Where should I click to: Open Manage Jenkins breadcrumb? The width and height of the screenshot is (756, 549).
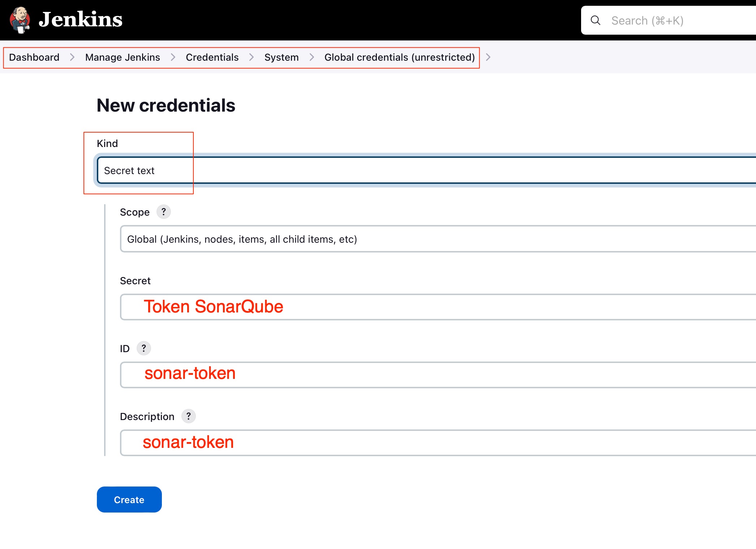pyautogui.click(x=123, y=57)
